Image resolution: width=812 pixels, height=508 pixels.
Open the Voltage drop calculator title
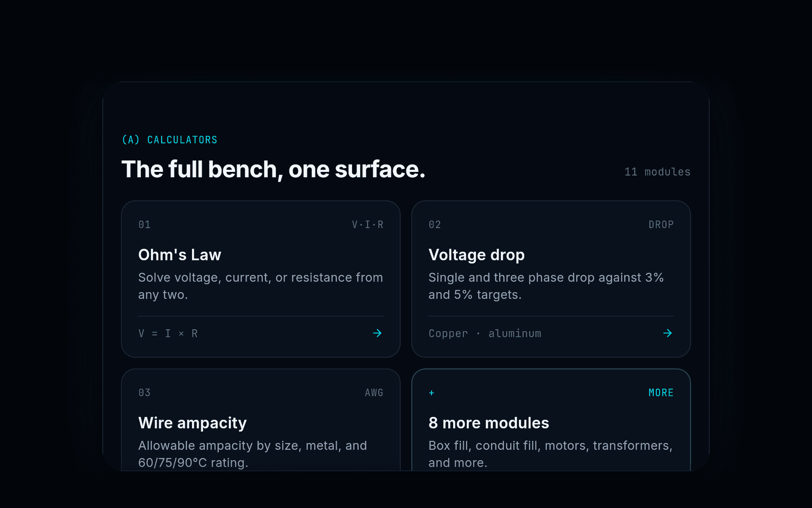(x=477, y=255)
